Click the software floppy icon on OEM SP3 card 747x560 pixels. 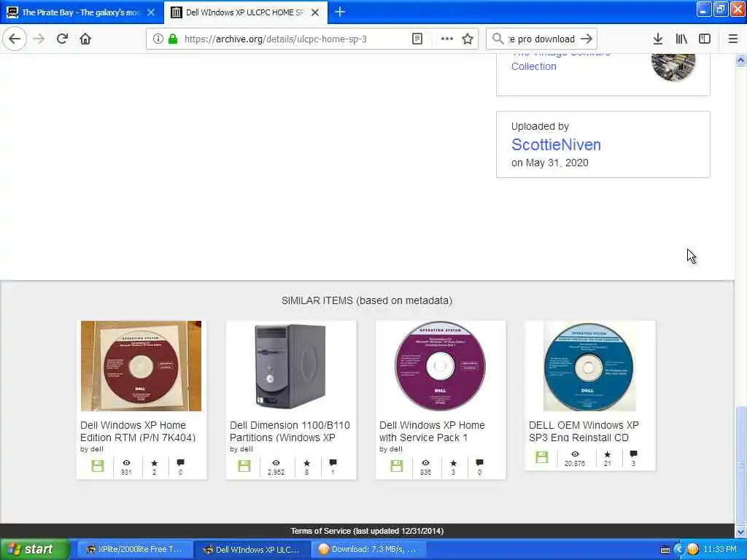pyautogui.click(x=542, y=457)
